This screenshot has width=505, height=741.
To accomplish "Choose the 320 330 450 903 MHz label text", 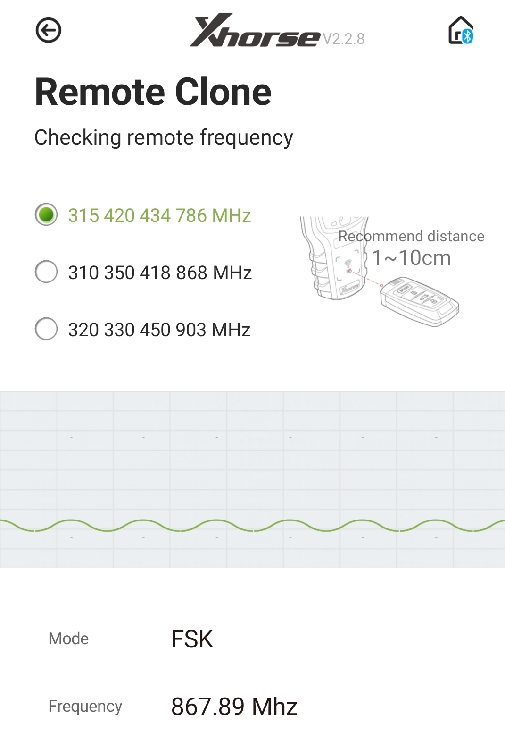I will [159, 329].
